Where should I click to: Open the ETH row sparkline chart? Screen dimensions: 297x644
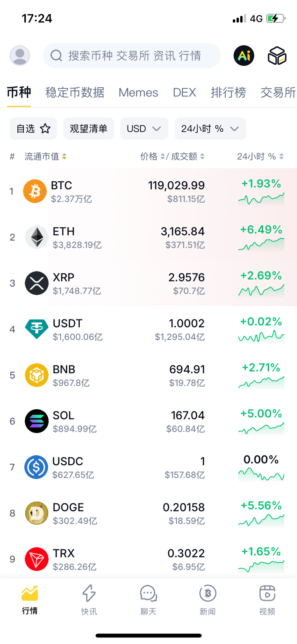[261, 244]
